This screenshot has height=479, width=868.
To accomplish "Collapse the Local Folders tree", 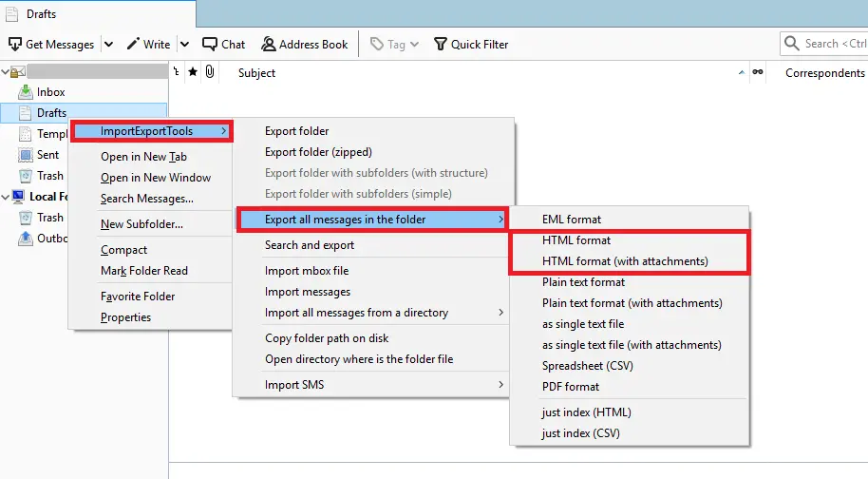I will coord(6,197).
